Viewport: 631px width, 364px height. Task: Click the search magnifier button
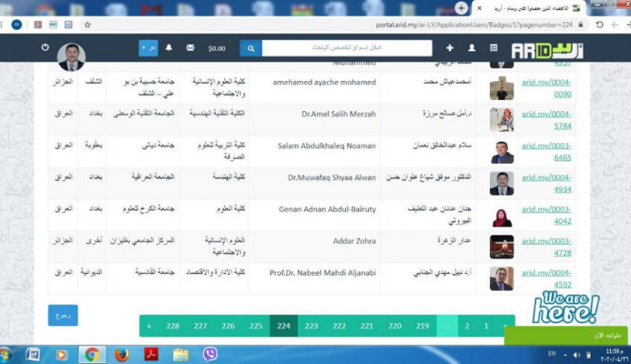click(x=250, y=48)
